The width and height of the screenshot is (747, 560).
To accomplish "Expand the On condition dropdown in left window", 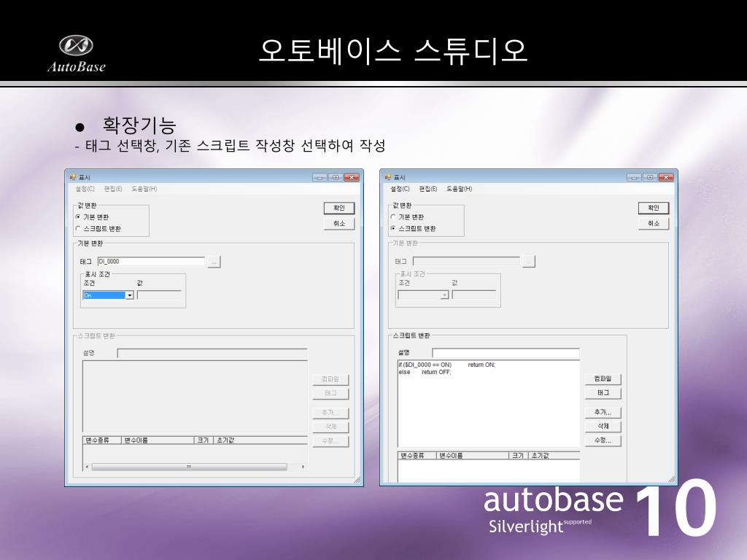I will click(x=129, y=295).
